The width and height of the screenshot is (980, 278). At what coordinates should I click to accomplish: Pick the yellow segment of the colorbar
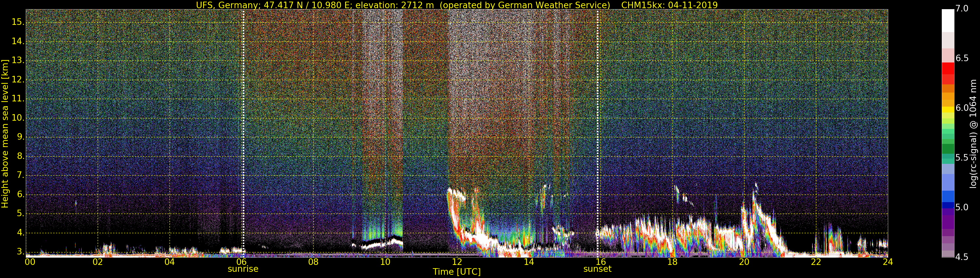click(x=948, y=110)
